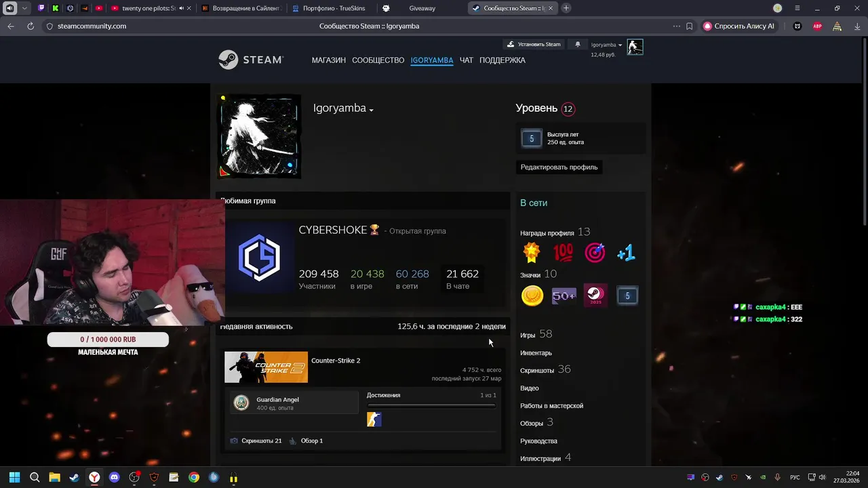Click the achievements progress bar
This screenshot has width=868, height=488.
pos(431,405)
